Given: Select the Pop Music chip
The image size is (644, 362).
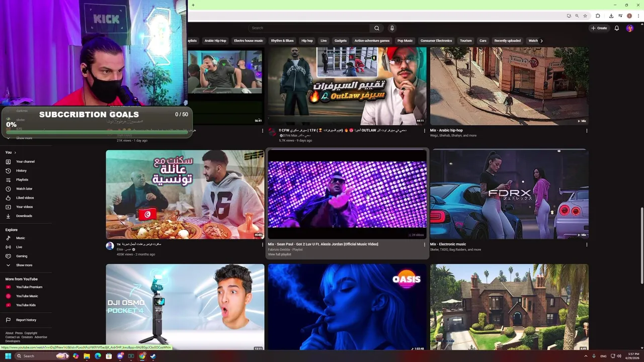Looking at the screenshot, I should pos(405,41).
